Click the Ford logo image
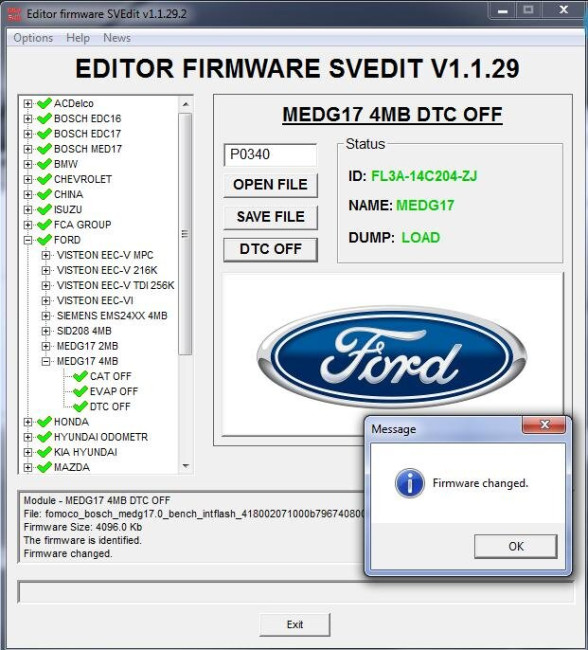The height and width of the screenshot is (650, 588). (392, 357)
